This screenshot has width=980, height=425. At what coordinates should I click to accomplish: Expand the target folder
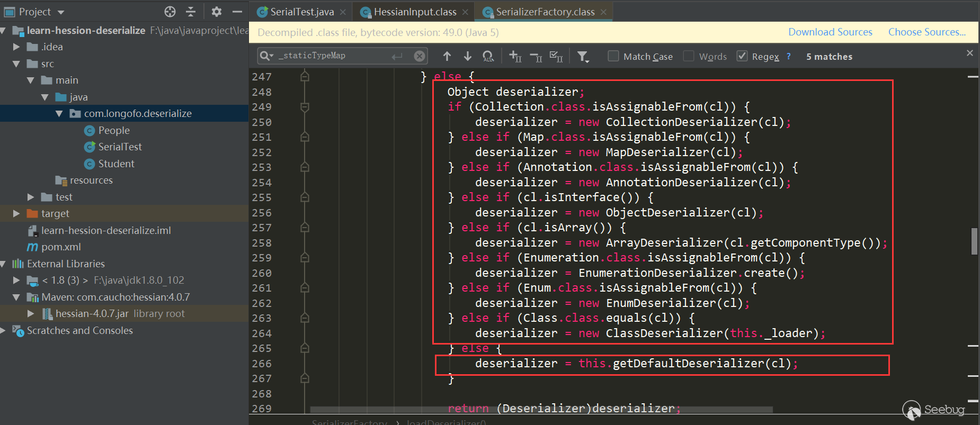point(16,214)
